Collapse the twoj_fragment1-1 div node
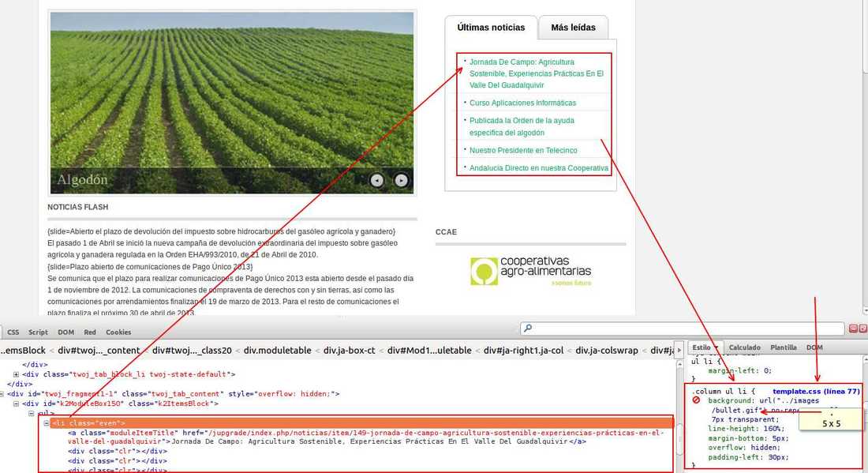The height and width of the screenshot is (473, 868). coord(3,394)
